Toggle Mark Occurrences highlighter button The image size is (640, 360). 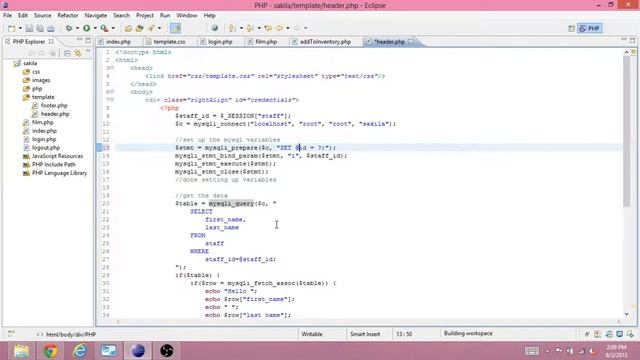coord(176,28)
